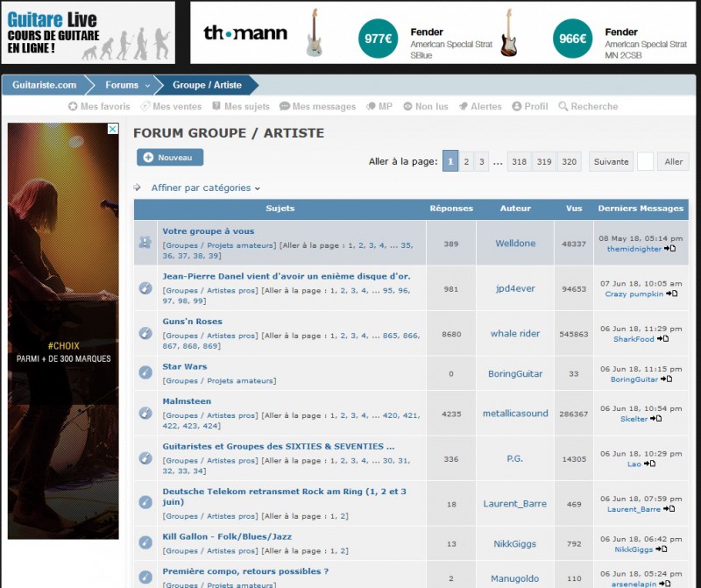Go to page 320 in pagination
This screenshot has width=701, height=588.
(570, 161)
